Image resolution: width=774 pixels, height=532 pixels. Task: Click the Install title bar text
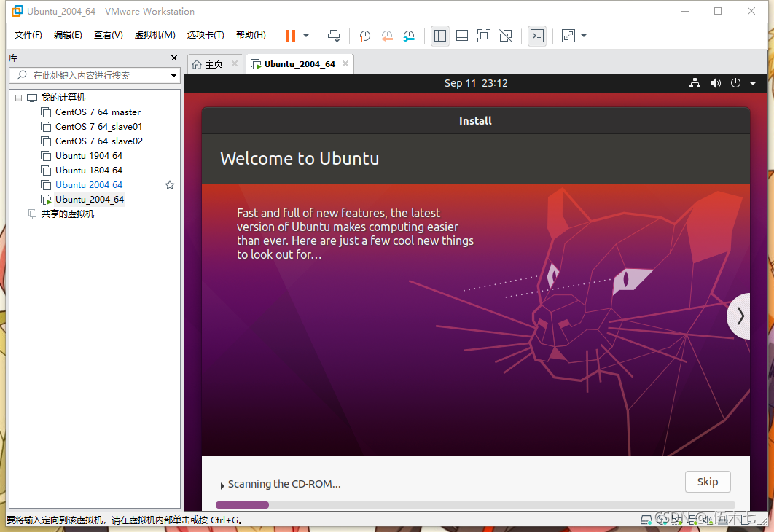pyautogui.click(x=475, y=121)
